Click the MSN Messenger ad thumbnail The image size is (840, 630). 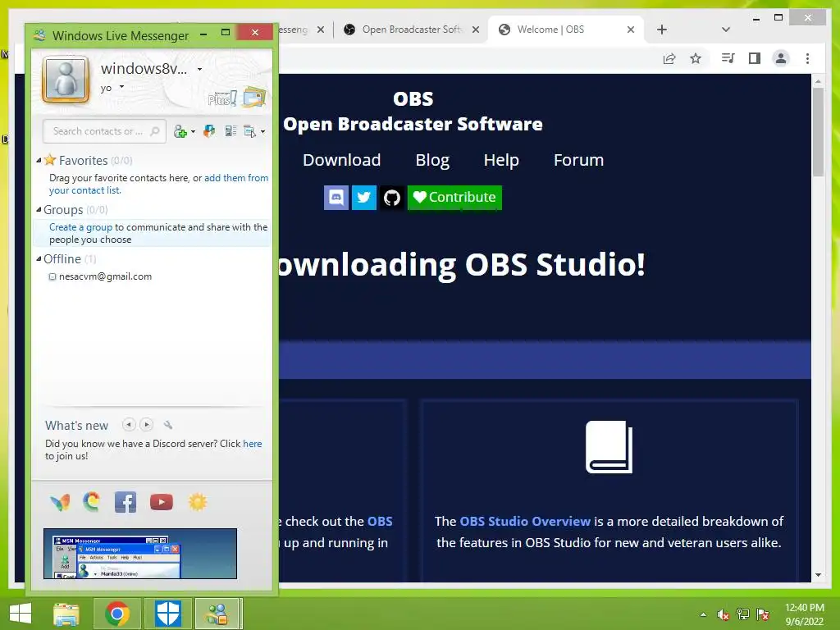coord(140,554)
